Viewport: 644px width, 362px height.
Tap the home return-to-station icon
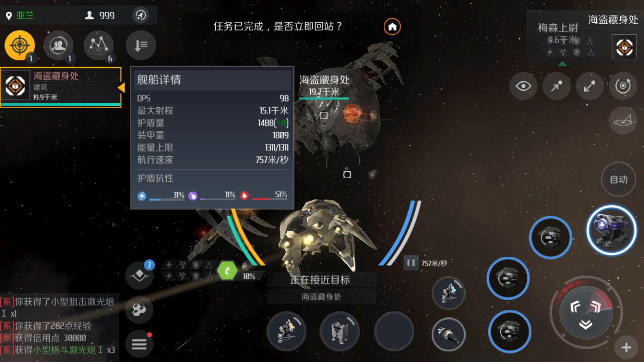coord(392,27)
